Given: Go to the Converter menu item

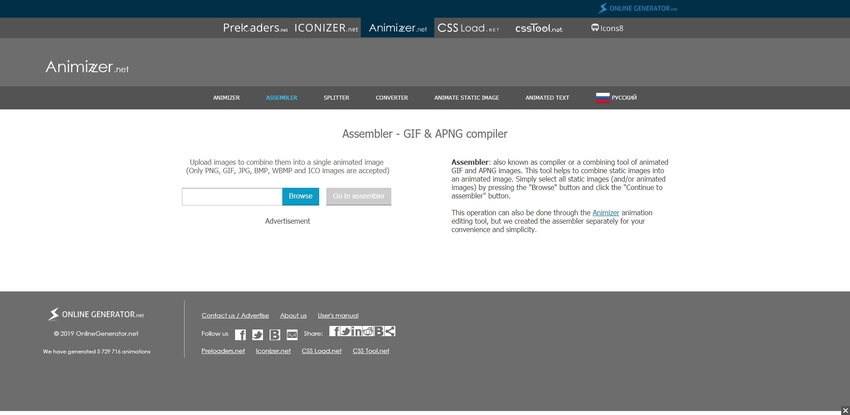Looking at the screenshot, I should tap(391, 98).
